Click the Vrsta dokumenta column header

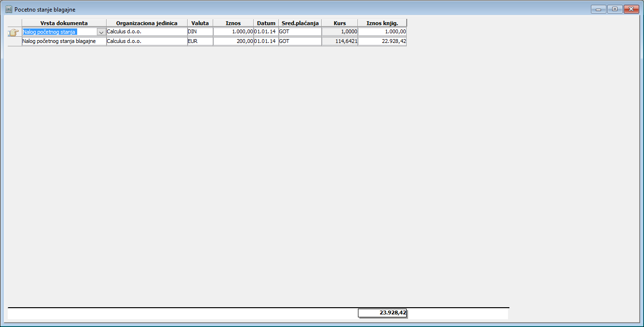pos(64,23)
